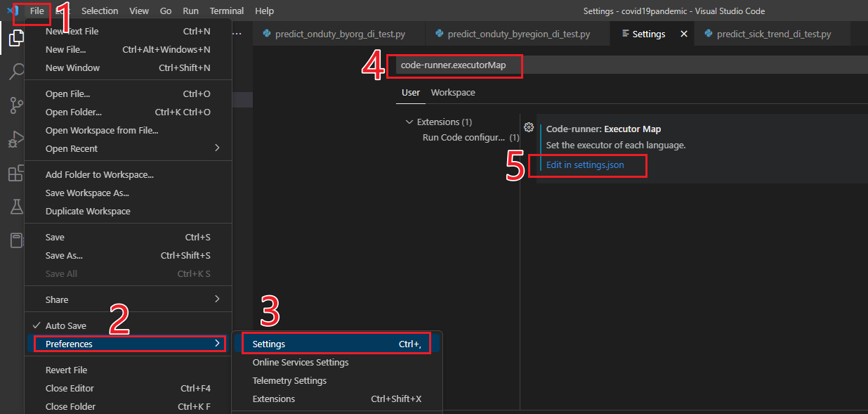Select the Workspace settings tab

[453, 93]
